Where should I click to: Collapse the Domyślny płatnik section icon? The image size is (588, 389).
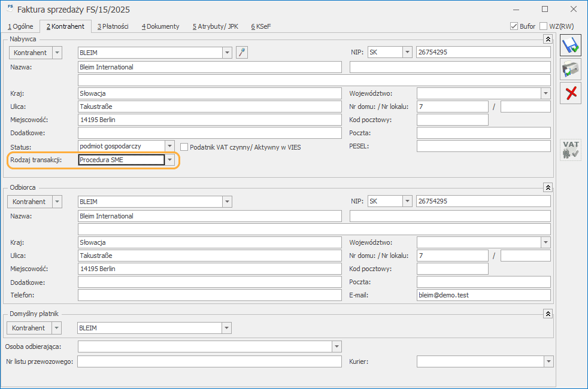pyautogui.click(x=548, y=314)
